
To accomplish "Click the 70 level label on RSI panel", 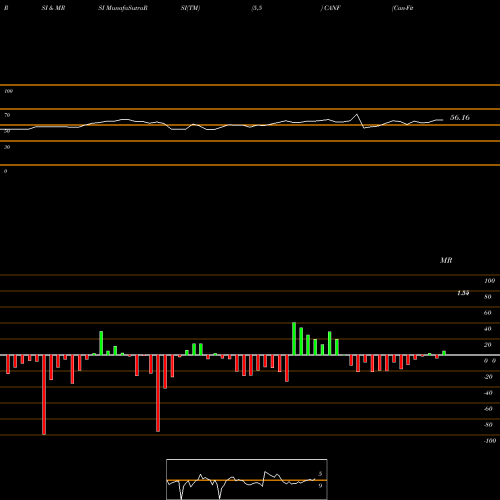I will (x=7, y=115).
